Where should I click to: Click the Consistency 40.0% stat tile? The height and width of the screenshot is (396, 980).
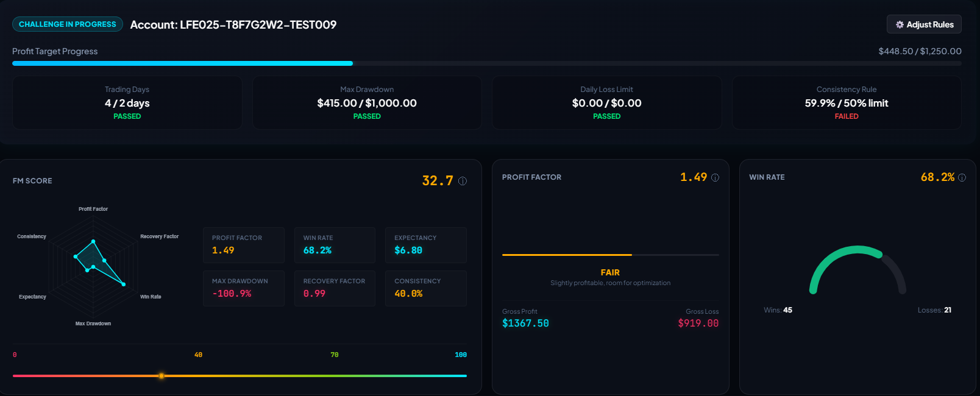coord(426,288)
